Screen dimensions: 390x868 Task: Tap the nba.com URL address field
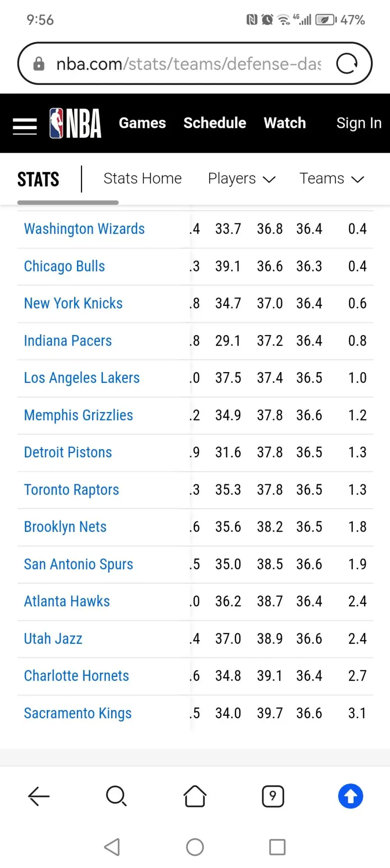[189, 64]
